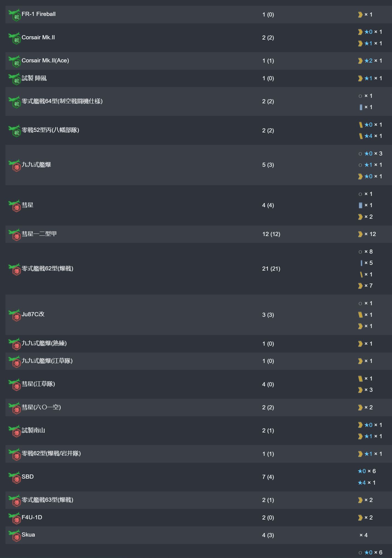Click the plane icon beside F4U-1D
Viewport: 392px width, 558px height.
[x=15, y=518]
